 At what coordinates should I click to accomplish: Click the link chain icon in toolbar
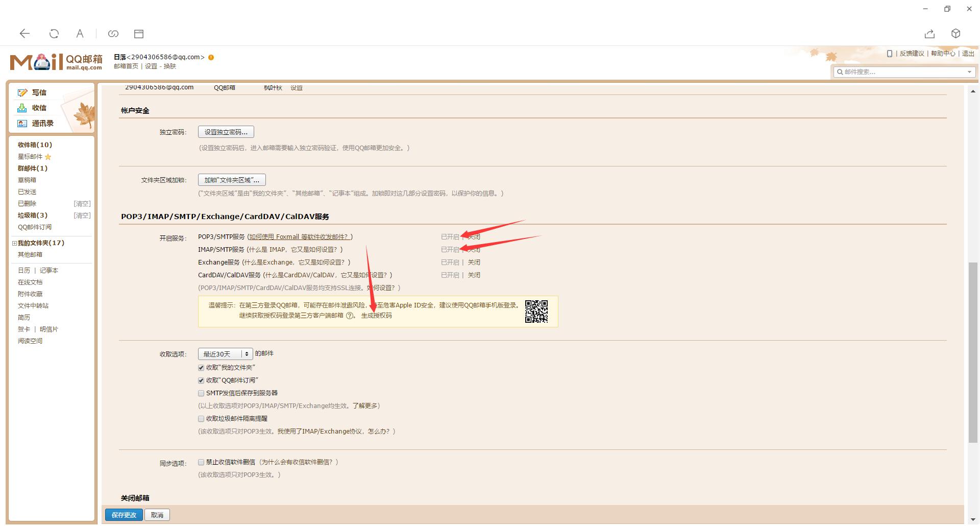113,34
